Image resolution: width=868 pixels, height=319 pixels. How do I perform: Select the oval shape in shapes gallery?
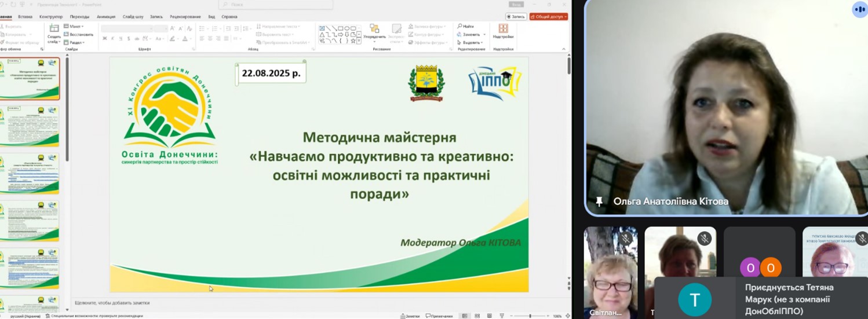pos(347,28)
